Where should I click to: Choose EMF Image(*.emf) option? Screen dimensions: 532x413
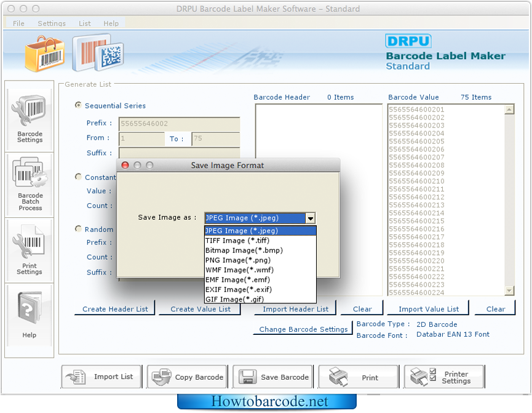[x=260, y=280]
